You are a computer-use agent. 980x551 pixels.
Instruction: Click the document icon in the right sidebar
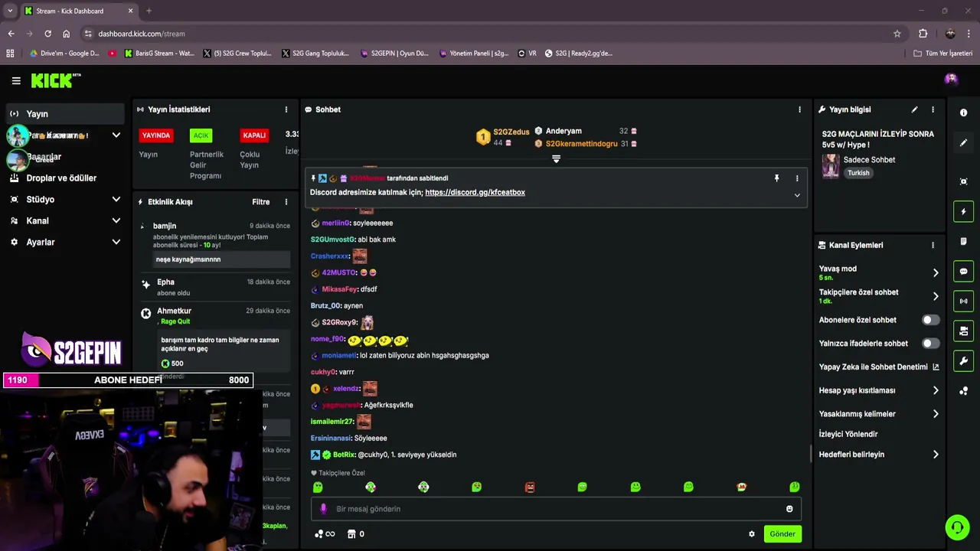[963, 241]
